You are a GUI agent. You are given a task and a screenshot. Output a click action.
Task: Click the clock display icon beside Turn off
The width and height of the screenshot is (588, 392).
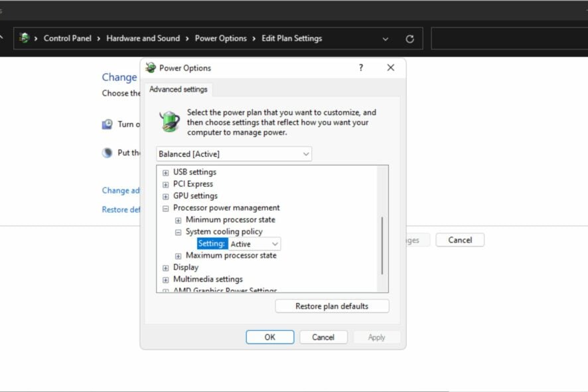pyautogui.click(x=108, y=124)
